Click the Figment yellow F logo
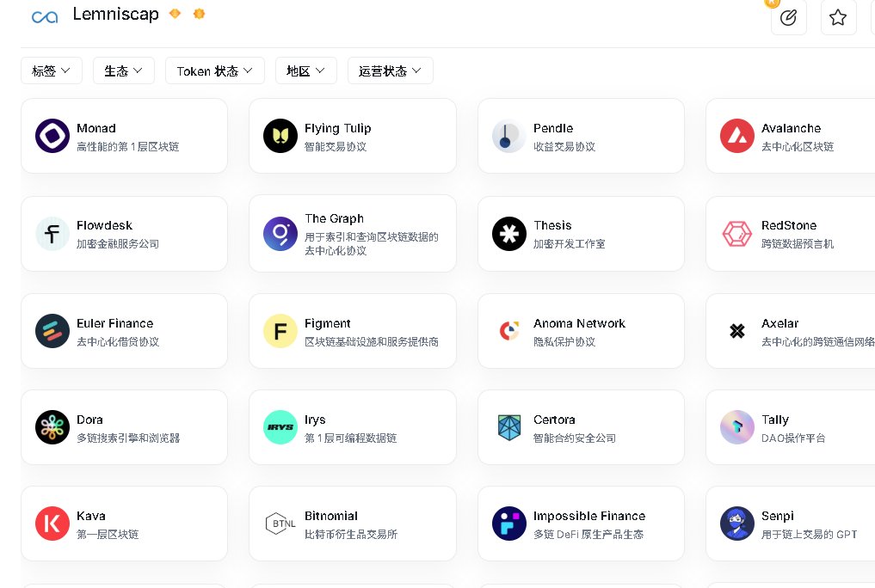Image resolution: width=875 pixels, height=588 pixels. coord(280,331)
